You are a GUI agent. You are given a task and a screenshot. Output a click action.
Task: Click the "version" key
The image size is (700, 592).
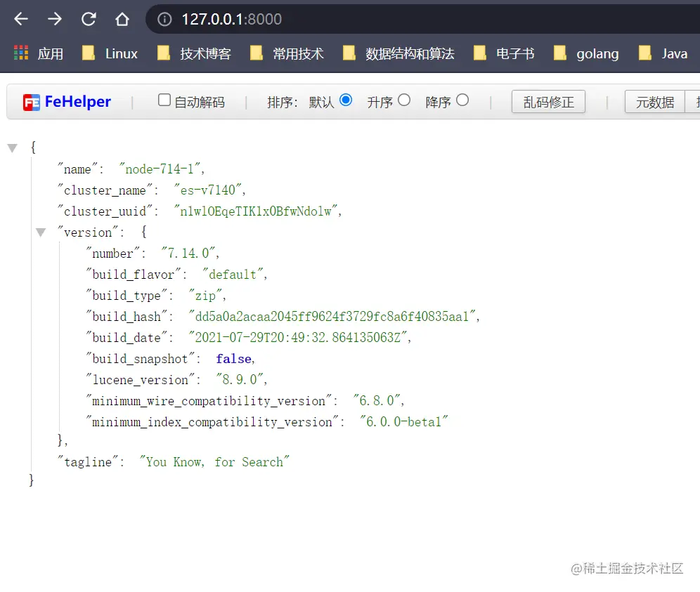point(88,232)
